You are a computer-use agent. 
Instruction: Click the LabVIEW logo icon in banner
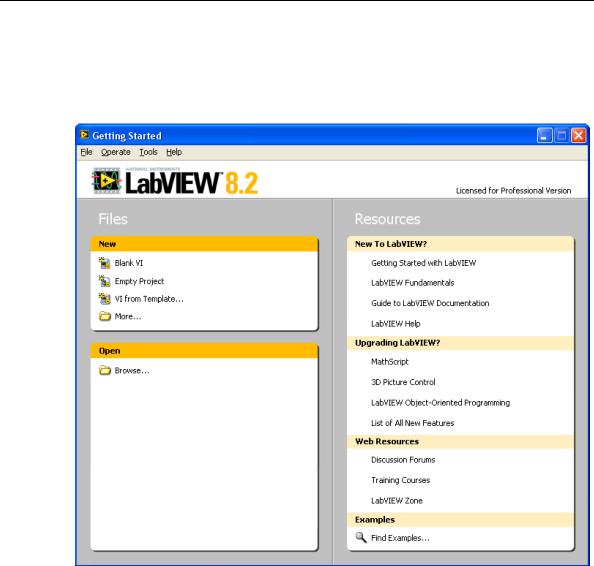coord(106,181)
